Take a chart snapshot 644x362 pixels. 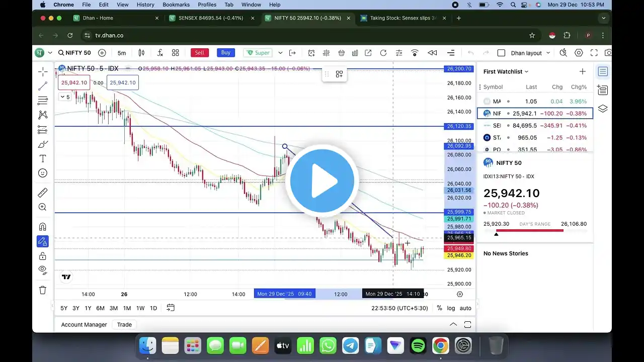608,53
